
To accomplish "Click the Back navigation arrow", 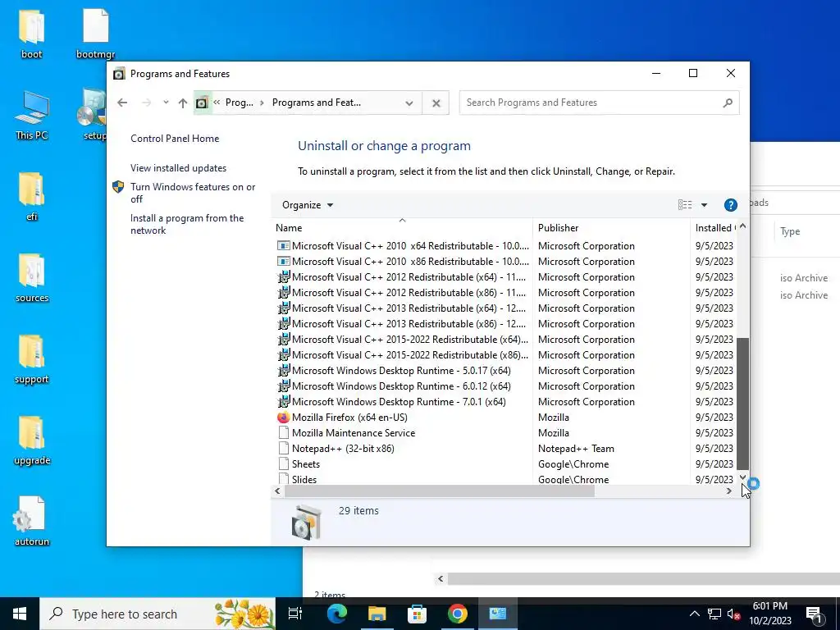I will click(122, 103).
